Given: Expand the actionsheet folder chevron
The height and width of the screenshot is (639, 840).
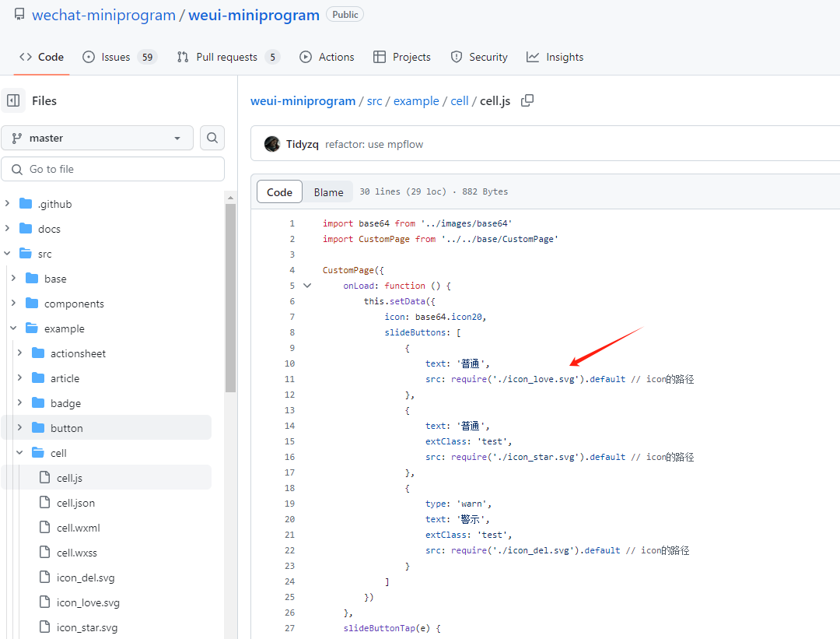Looking at the screenshot, I should (19, 353).
